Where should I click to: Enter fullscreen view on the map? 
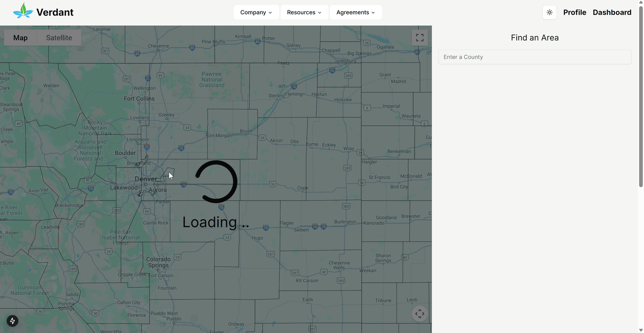[x=420, y=38]
